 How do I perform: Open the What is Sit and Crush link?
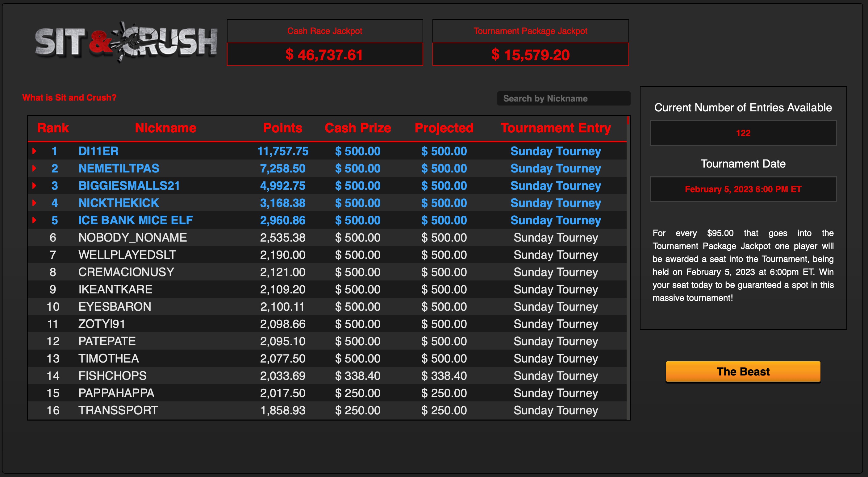coord(69,98)
